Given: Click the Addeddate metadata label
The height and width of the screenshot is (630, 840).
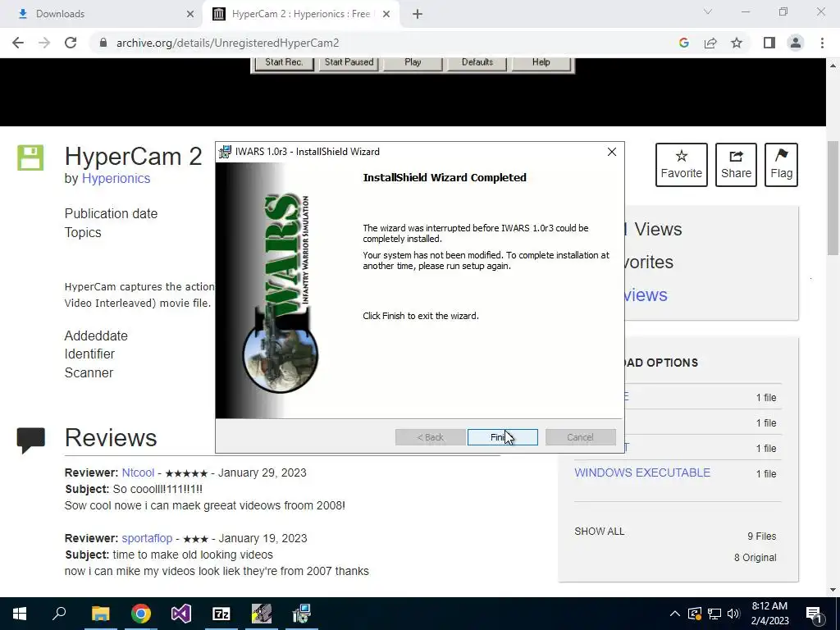Looking at the screenshot, I should tap(96, 336).
